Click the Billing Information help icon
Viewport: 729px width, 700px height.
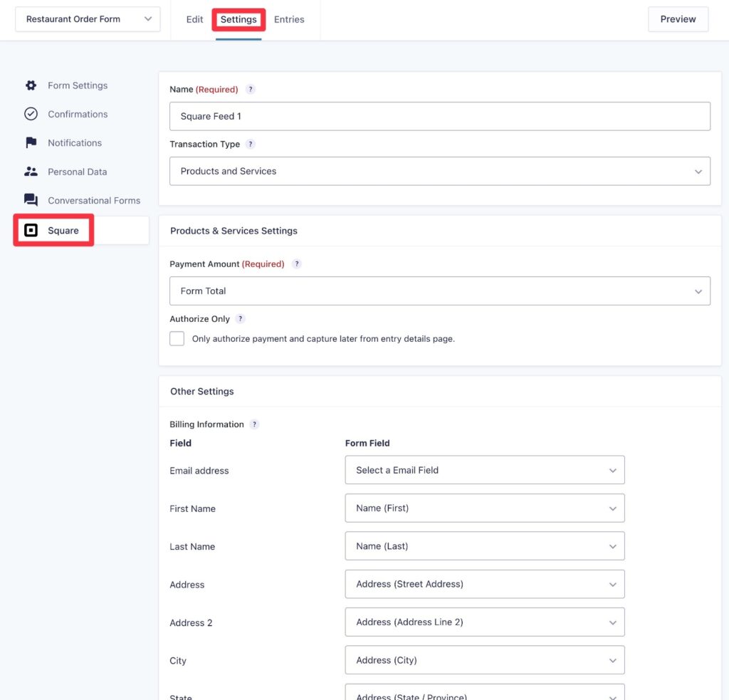254,424
